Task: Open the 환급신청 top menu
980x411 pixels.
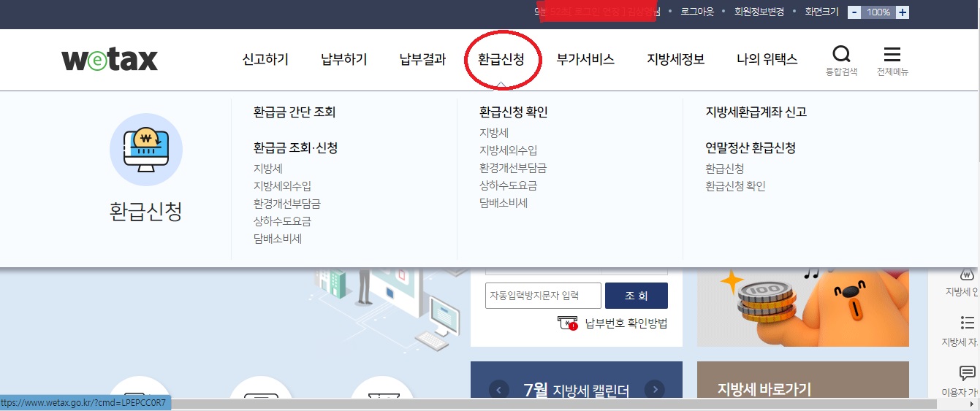Action: coord(501,60)
